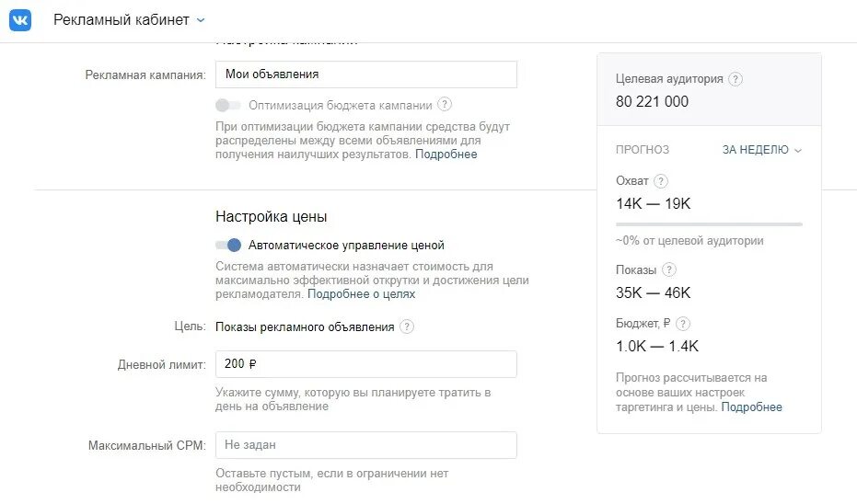The height and width of the screenshot is (504, 857).
Task: Focus the Рекламная кампания name field
Action: pos(366,74)
